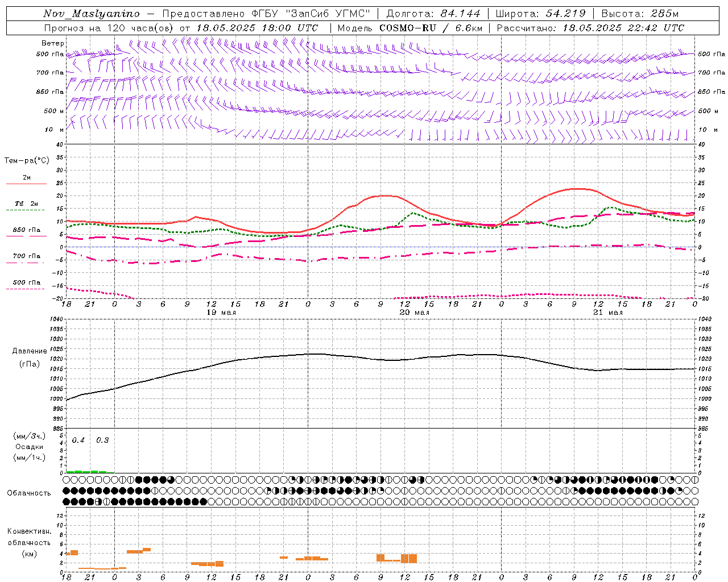
Task: Click the precipitation amount value 0.3
Action: point(102,440)
